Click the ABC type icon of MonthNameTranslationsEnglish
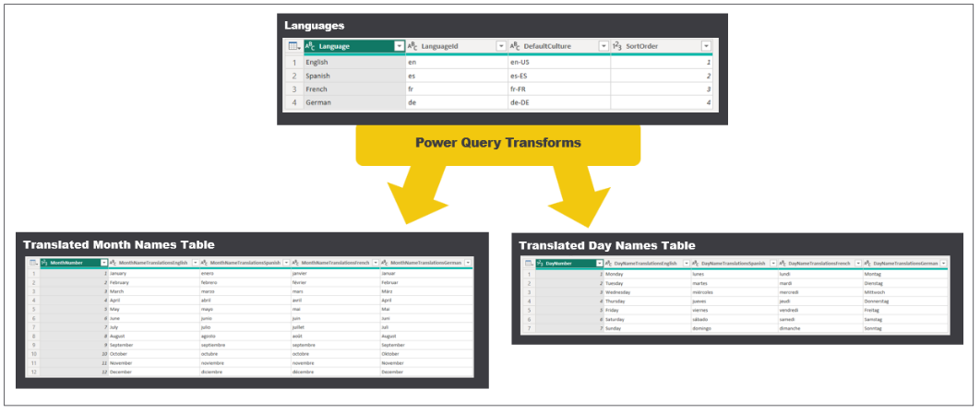This screenshot has width=980, height=413. tap(113, 263)
